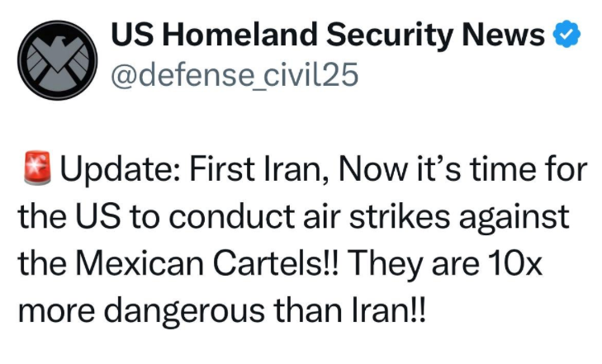Open the @defense_civil25 handle
The height and width of the screenshot is (364, 602).
[x=235, y=74]
